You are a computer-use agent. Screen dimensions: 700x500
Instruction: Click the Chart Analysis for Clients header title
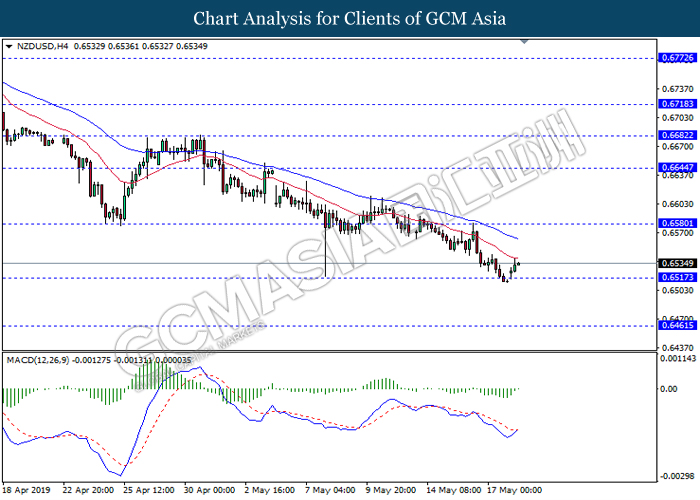[350, 19]
